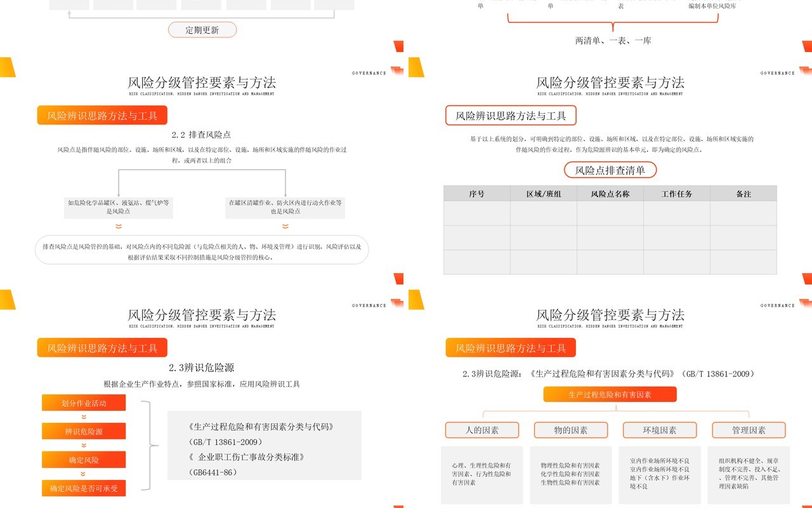The image size is (812, 508).
Task: Click the 根据企业生产作业特点 sentence
Action: point(202,384)
